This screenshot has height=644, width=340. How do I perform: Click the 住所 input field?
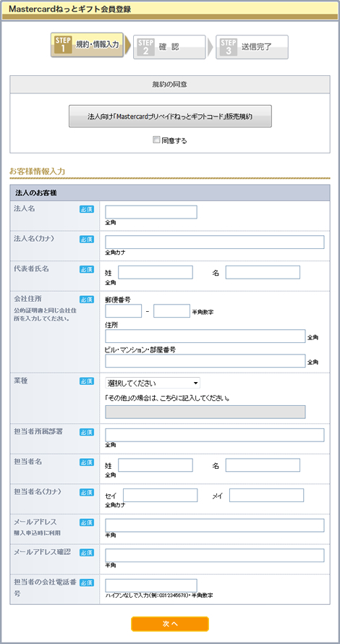205,336
